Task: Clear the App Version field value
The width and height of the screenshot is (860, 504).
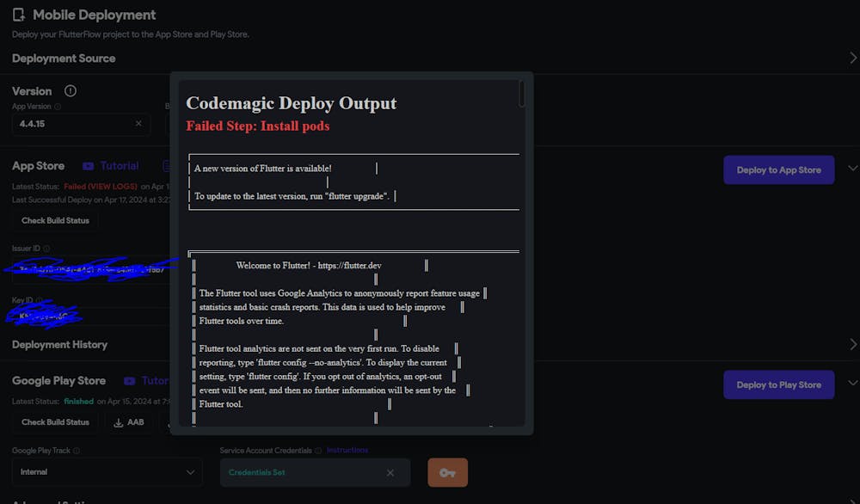Action: [x=138, y=123]
